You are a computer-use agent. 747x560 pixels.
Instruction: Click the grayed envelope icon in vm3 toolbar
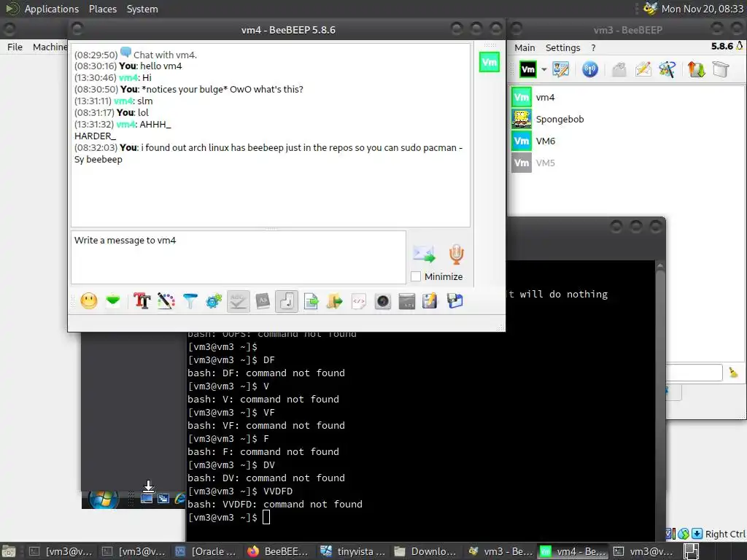point(619,69)
